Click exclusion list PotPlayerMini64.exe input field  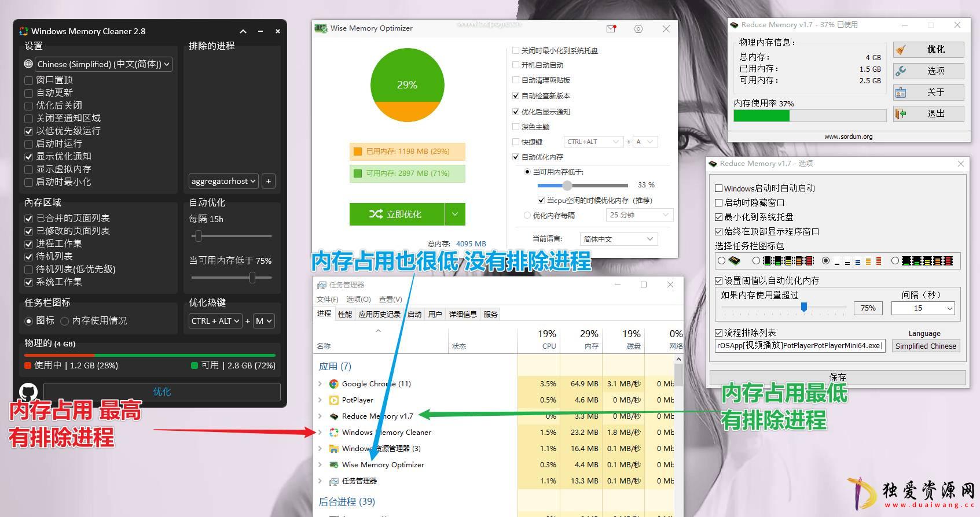(800, 346)
